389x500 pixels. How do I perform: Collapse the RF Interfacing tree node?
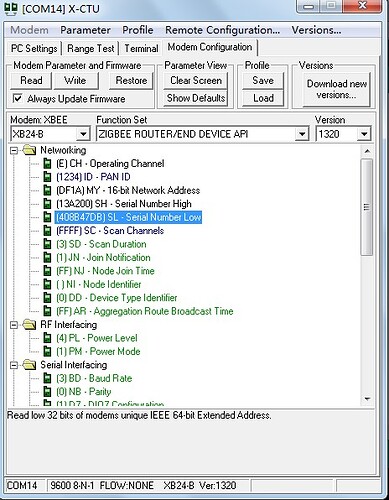14,325
